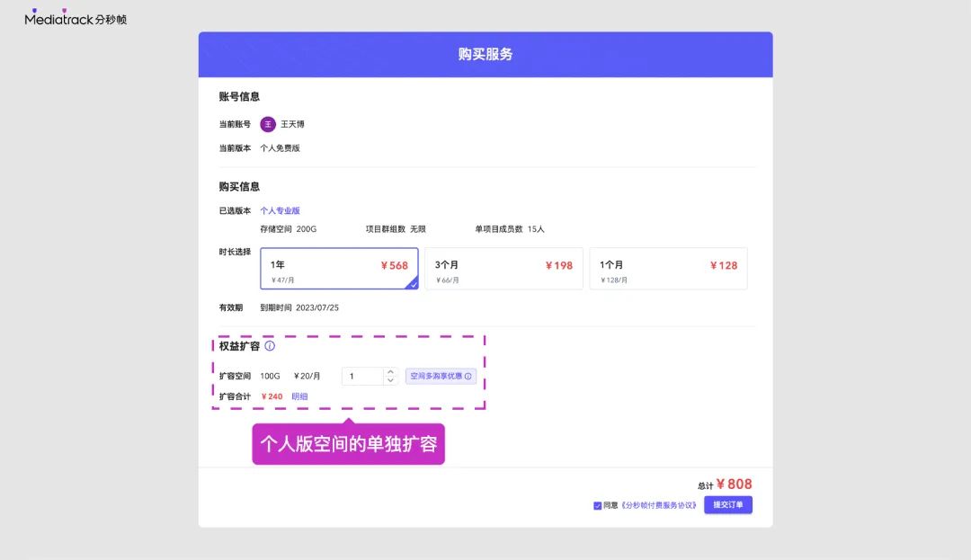Click the info icon inside 空间多购享优惠 tag
This screenshot has width=971, height=560.
pos(468,377)
